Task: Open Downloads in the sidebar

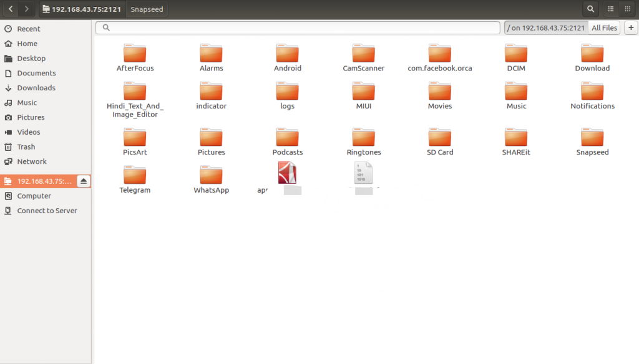Action: (x=46, y=87)
